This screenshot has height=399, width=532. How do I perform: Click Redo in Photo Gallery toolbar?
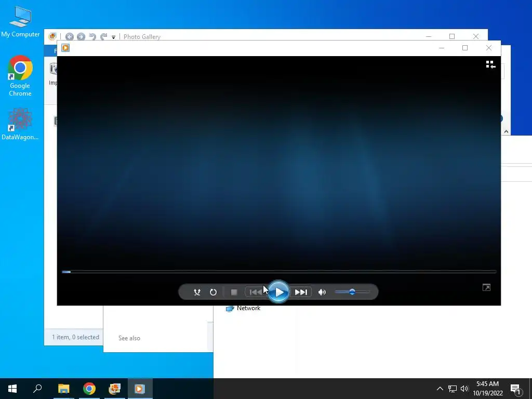point(103,37)
